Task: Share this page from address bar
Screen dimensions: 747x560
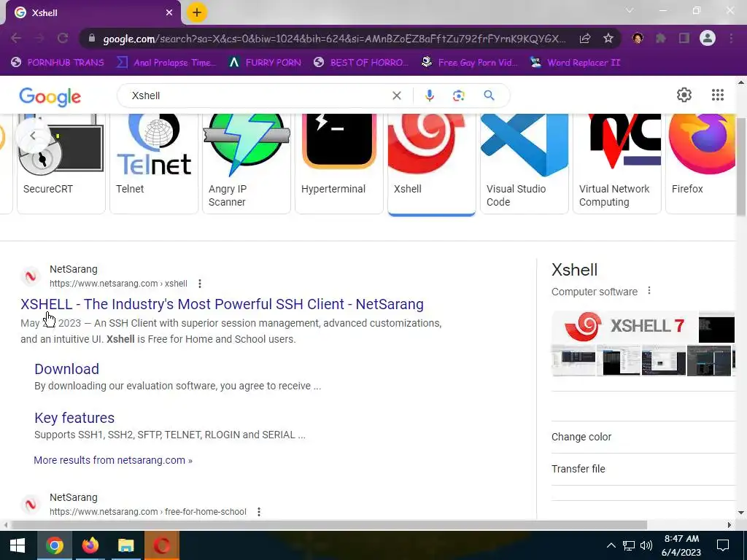Action: [585, 39]
